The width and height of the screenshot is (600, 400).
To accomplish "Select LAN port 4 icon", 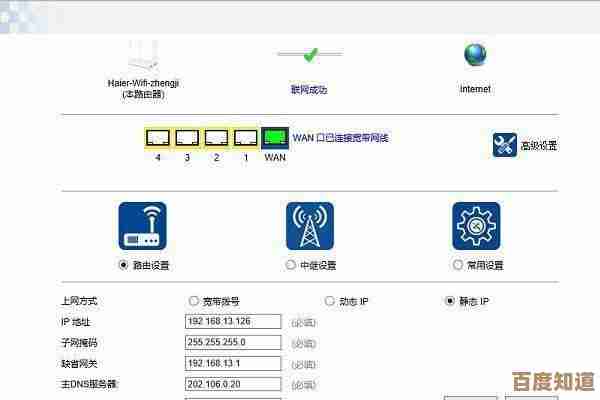I will (x=158, y=137).
